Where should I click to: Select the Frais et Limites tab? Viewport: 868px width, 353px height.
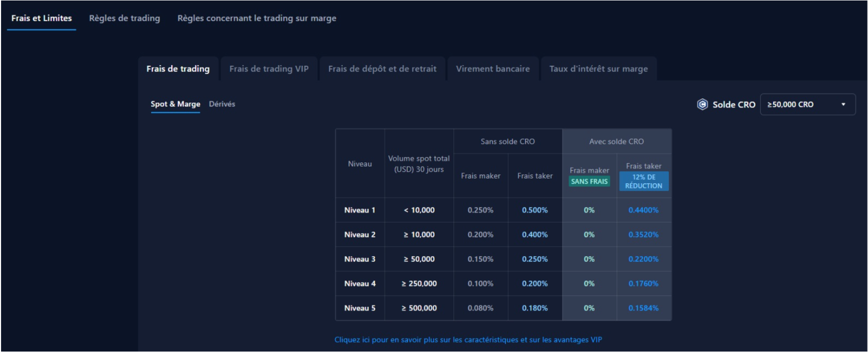(41, 18)
